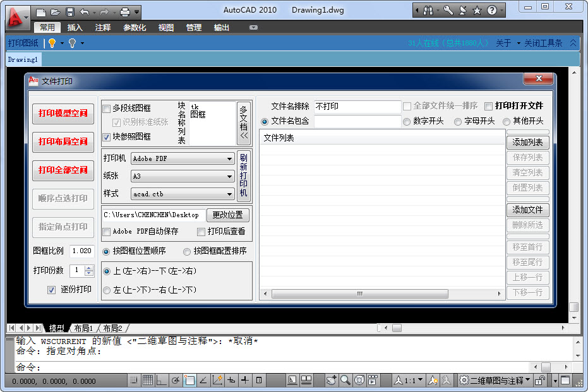Viewport: 588px width, 392px height.
Task: Select the 按图框配置排序 radio button
Action: pos(187,251)
